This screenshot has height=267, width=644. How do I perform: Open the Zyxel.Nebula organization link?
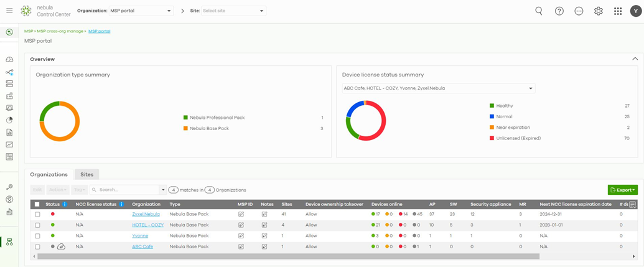[x=146, y=214]
